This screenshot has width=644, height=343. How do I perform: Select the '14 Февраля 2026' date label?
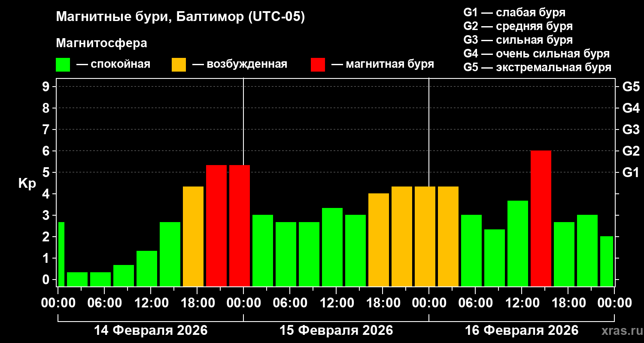coord(151,331)
